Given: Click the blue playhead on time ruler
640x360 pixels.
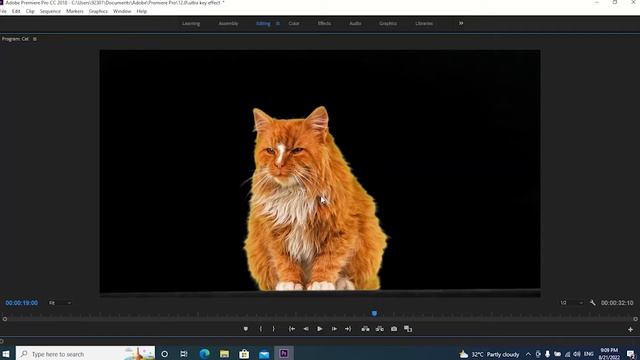Looking at the screenshot, I should click(374, 313).
